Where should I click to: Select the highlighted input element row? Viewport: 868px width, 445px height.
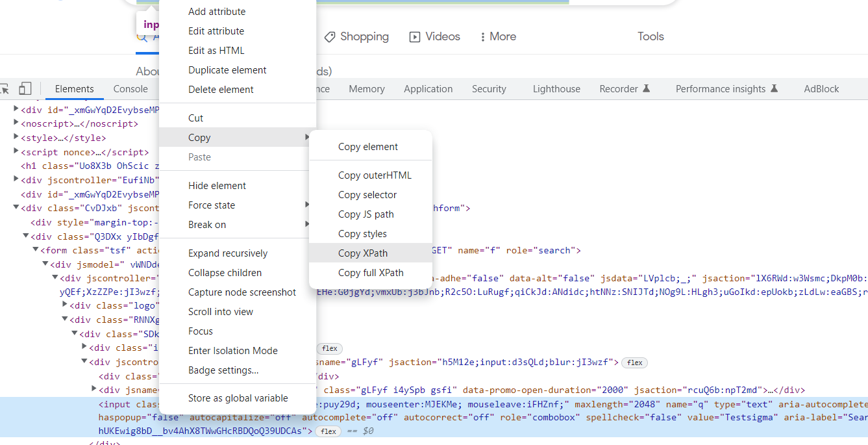click(434, 417)
